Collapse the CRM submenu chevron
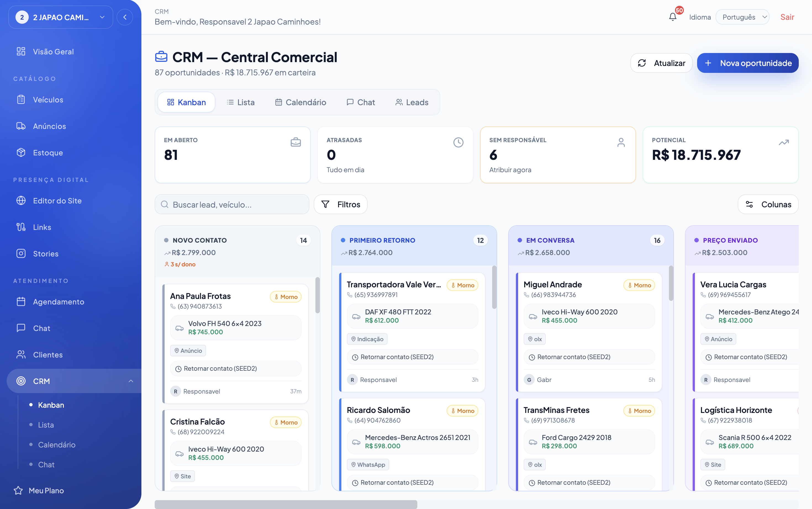 [x=131, y=381]
